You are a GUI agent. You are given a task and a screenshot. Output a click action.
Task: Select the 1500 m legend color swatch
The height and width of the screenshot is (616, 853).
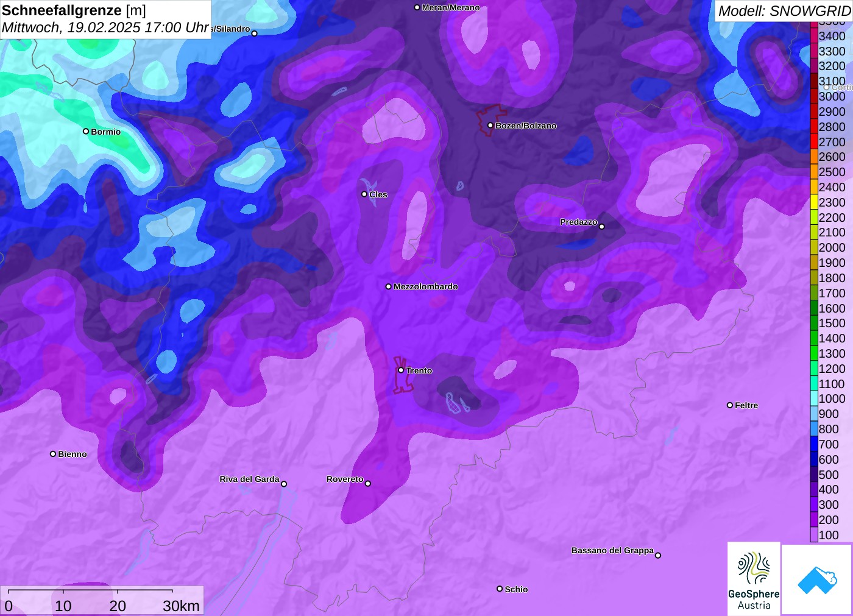click(814, 323)
